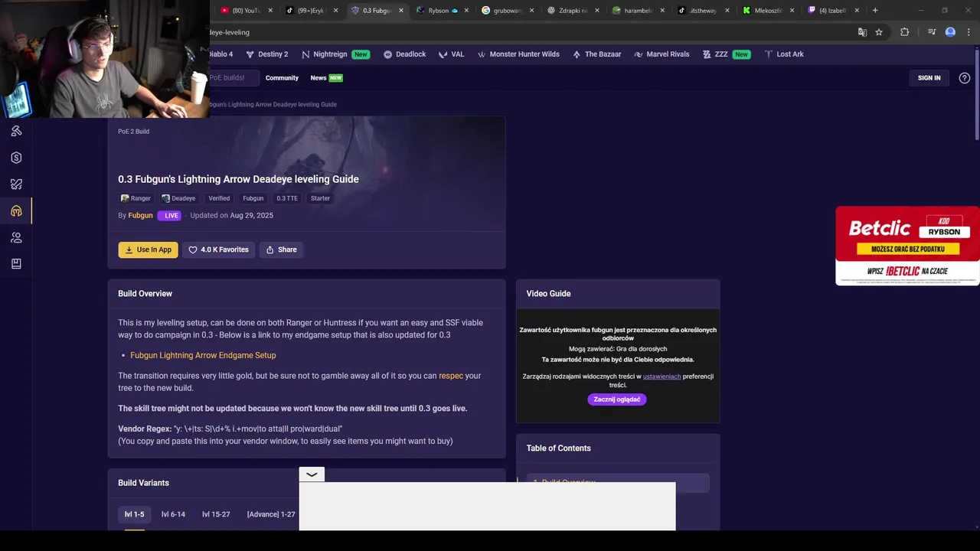Viewport: 980px width, 551px height.
Task: Open Destiny 2 in games navigation
Action: click(x=266, y=54)
